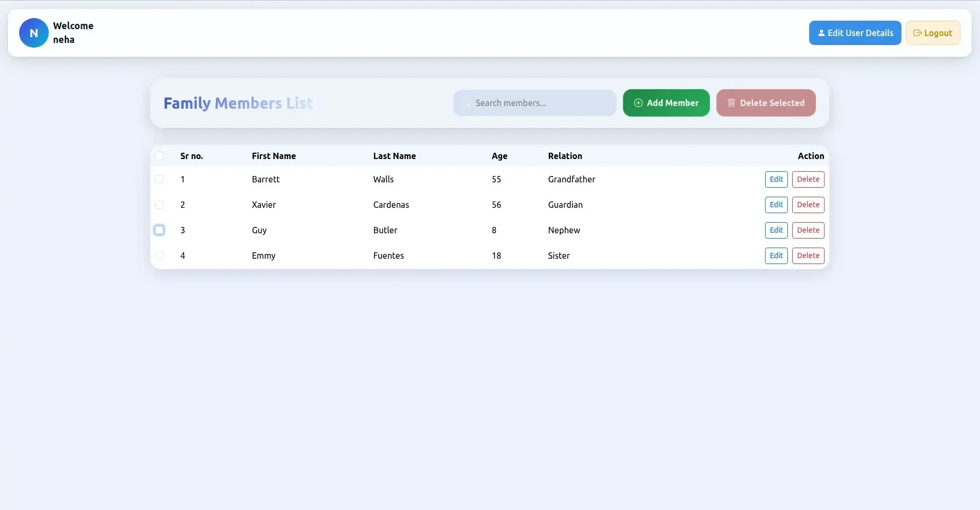Click the Sr no. column header
This screenshot has height=510, width=980.
(x=192, y=156)
